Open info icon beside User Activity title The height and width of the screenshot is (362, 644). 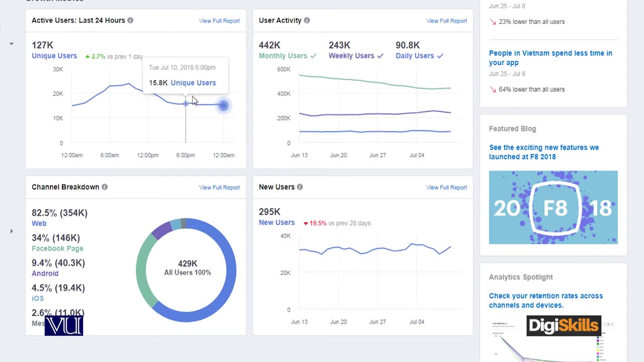[307, 21]
